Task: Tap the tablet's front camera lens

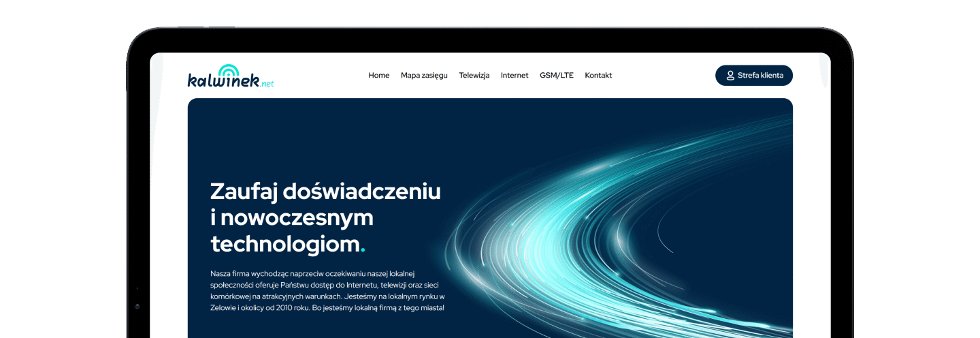Action: (x=137, y=307)
